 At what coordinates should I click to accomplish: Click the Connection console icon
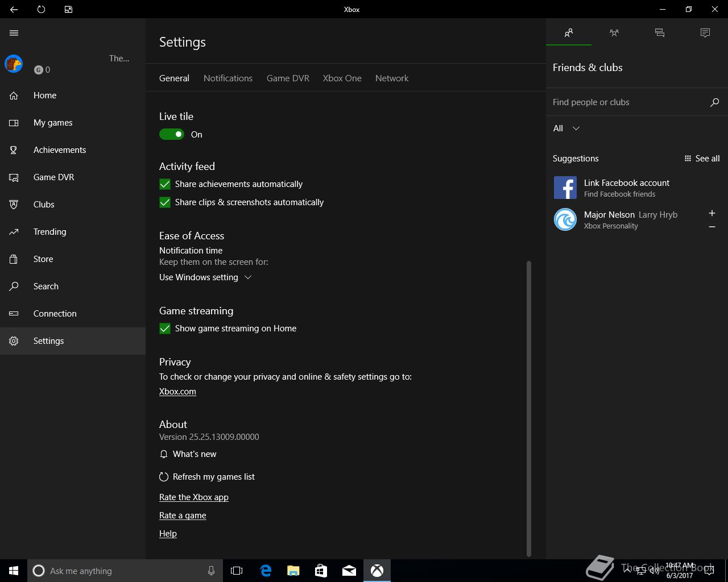click(14, 314)
